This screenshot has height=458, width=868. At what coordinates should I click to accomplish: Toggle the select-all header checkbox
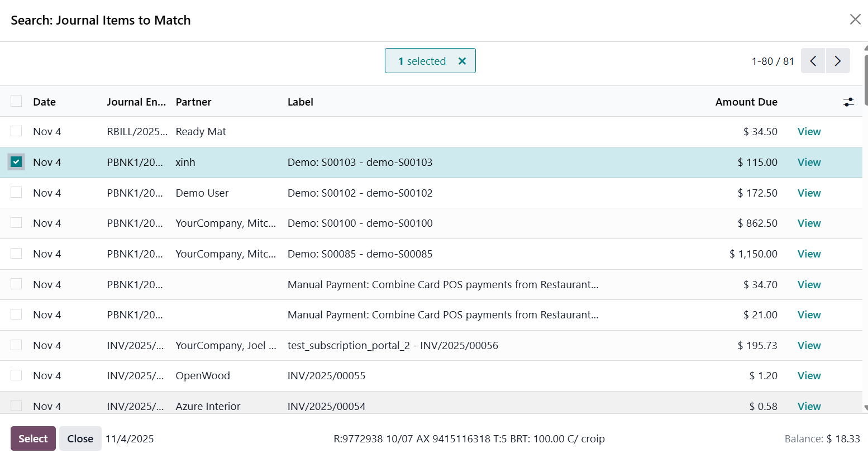[16, 101]
